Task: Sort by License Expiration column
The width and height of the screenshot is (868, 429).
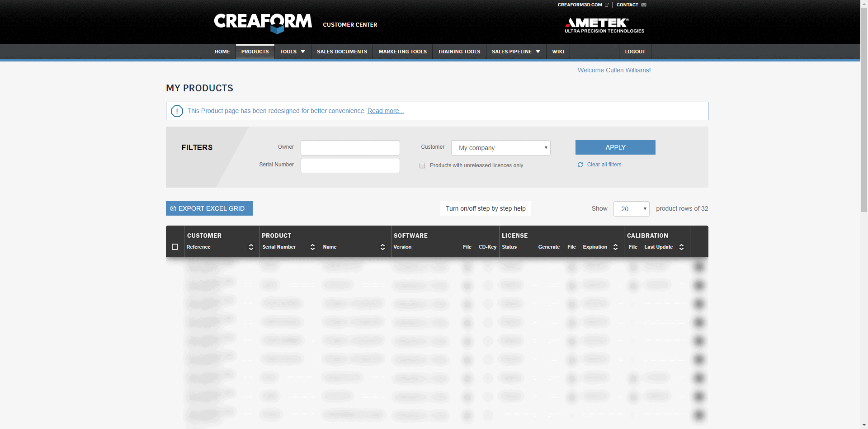Action: point(615,247)
